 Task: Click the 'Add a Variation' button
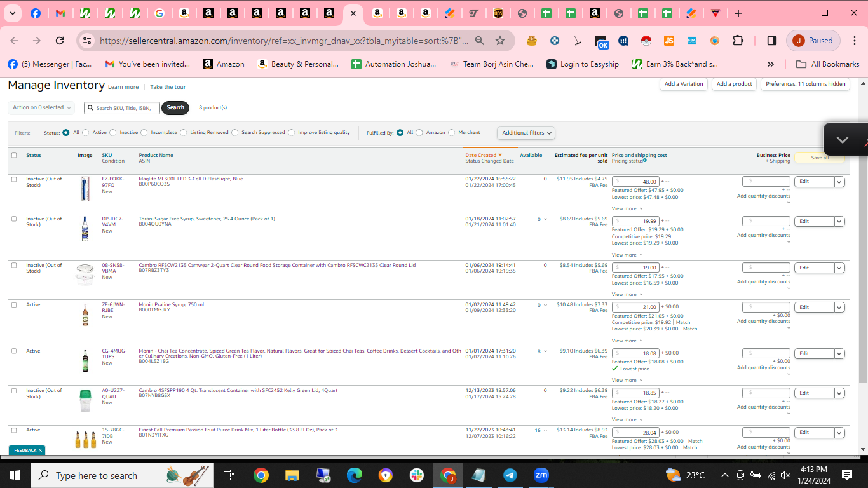pos(684,84)
